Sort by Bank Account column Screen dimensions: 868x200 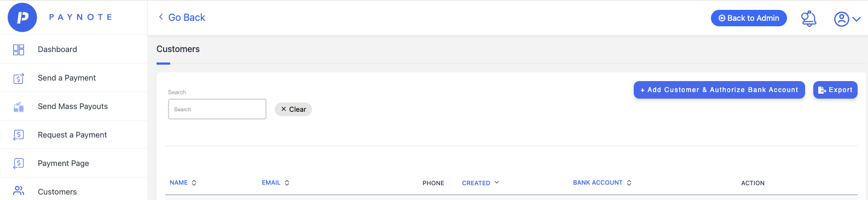[x=602, y=183]
